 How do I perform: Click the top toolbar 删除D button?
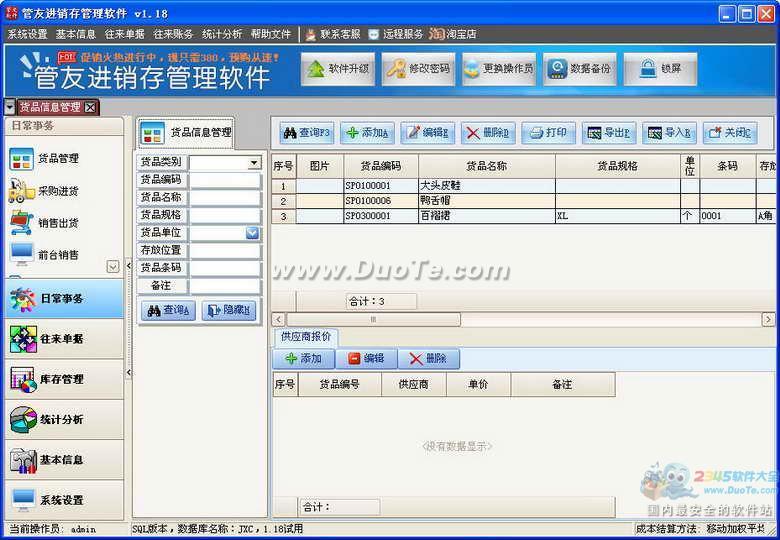pyautogui.click(x=488, y=133)
